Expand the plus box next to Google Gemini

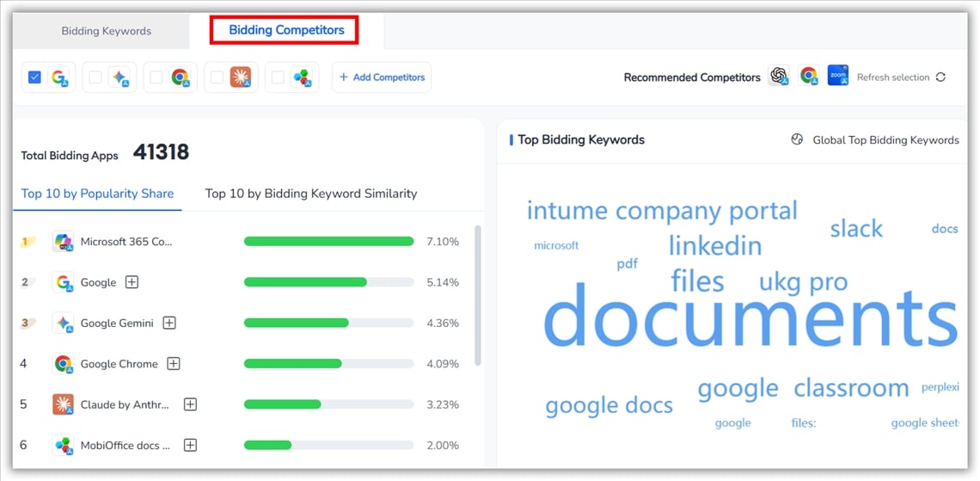(169, 323)
